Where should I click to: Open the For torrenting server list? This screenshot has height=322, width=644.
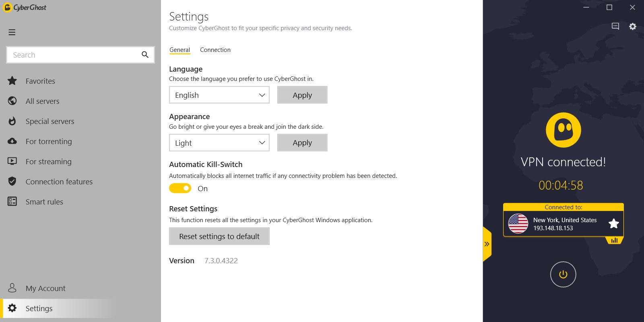click(48, 142)
